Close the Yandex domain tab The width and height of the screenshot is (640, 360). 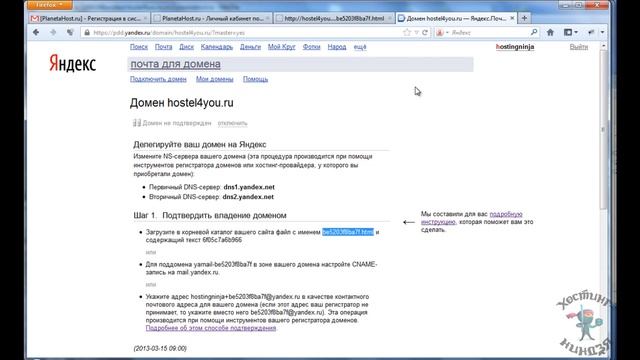coord(512,18)
